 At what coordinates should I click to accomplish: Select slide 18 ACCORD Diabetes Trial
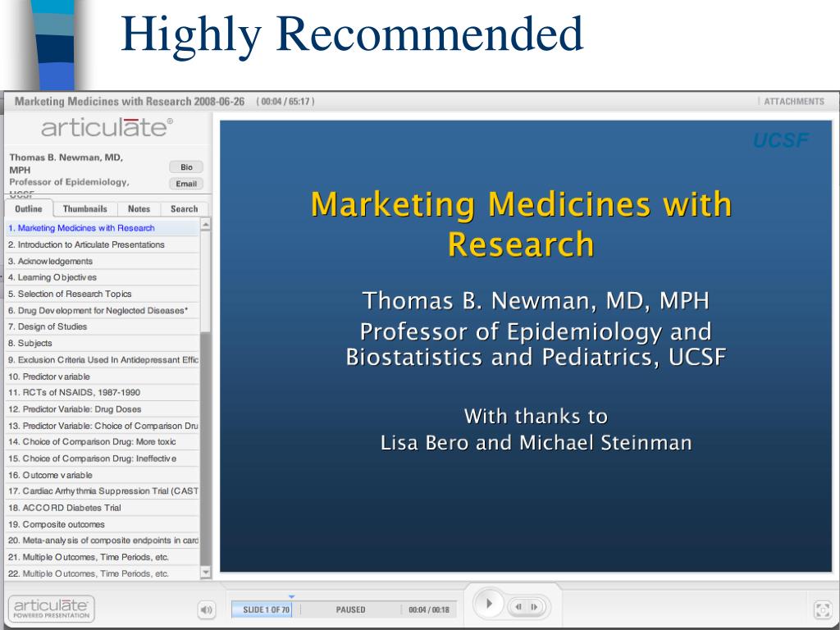pyautogui.click(x=103, y=508)
